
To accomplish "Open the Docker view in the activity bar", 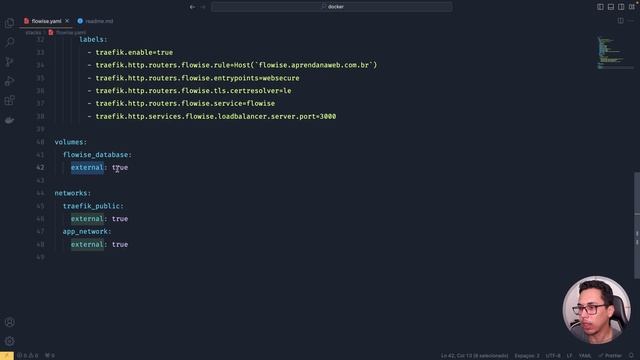I will click(9, 120).
